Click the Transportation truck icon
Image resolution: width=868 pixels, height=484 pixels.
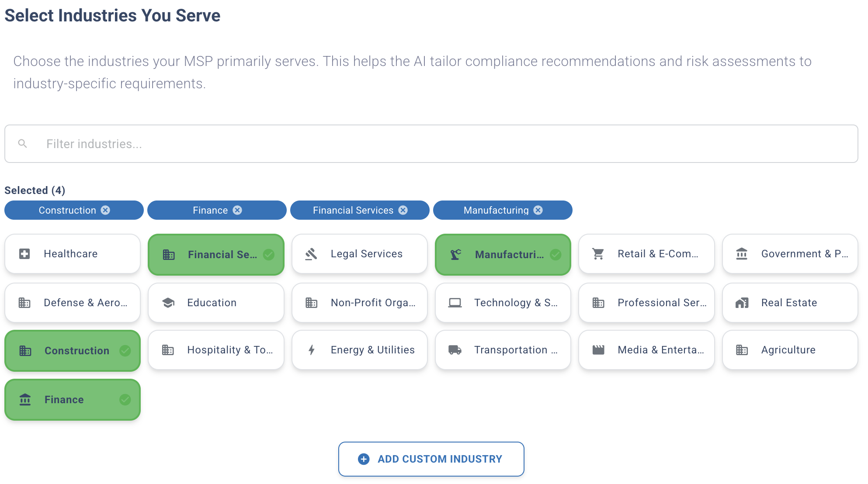pos(455,349)
